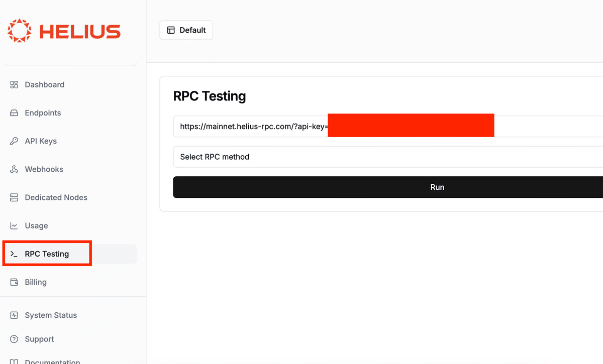The image size is (603, 364).
Task: Open the Documentation link
Action: click(x=52, y=360)
